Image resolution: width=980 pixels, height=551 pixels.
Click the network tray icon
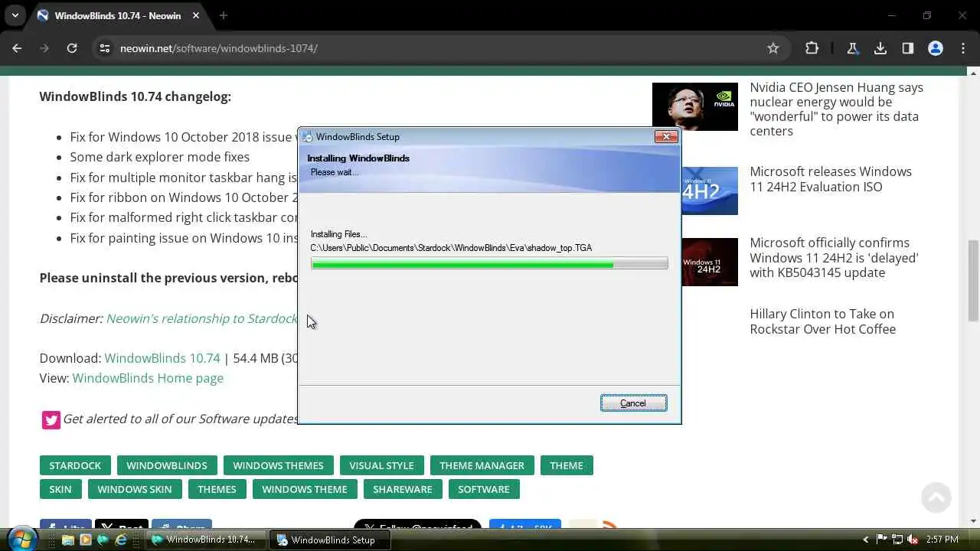(897, 540)
